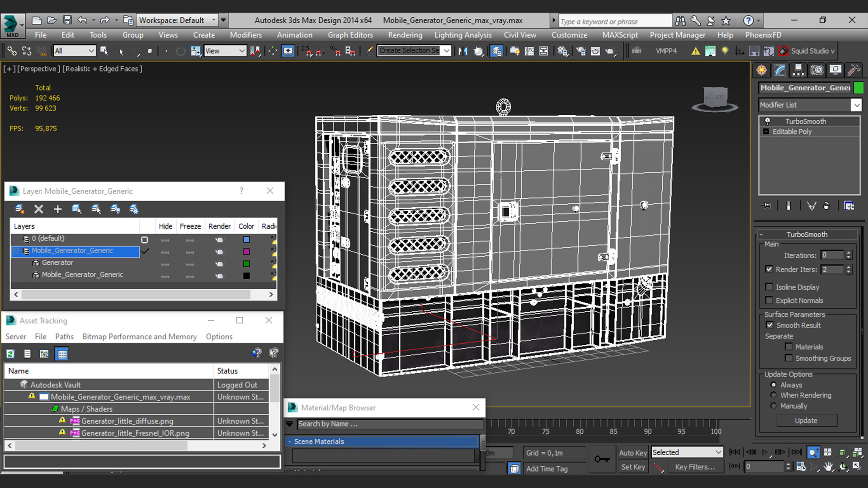Click the Auto Key button
Image resolution: width=868 pixels, height=488 pixels.
click(632, 453)
